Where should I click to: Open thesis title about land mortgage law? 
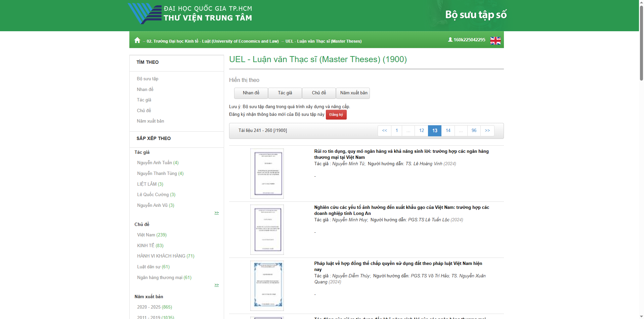click(x=398, y=264)
